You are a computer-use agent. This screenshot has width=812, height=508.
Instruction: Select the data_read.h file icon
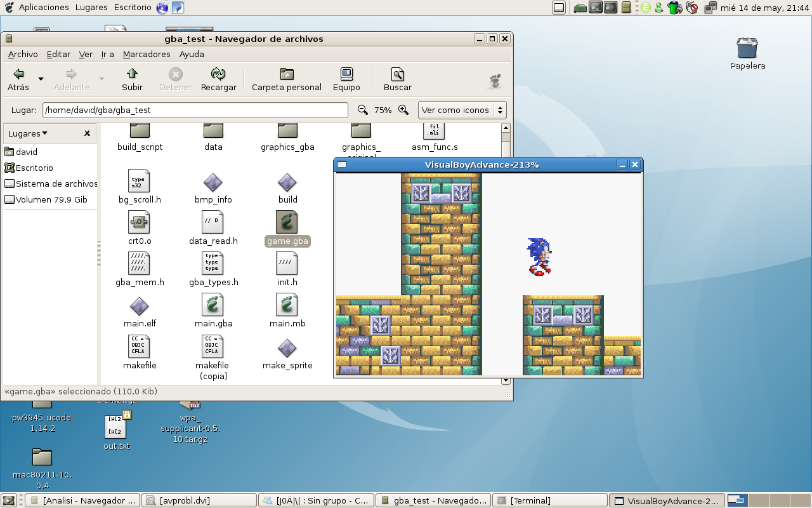coord(213,222)
